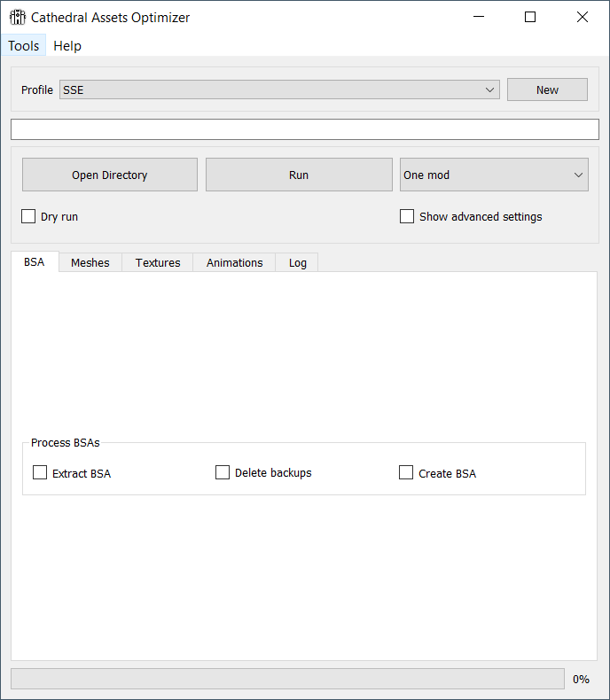The image size is (610, 700).
Task: Toggle Show advanced settings
Action: [x=407, y=216]
